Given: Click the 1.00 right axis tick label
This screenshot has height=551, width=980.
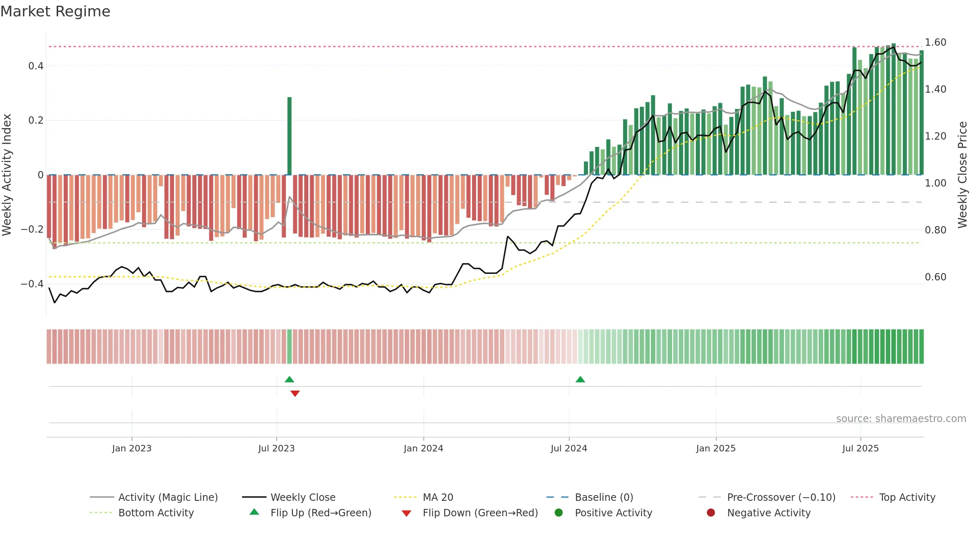Looking at the screenshot, I should [x=935, y=183].
